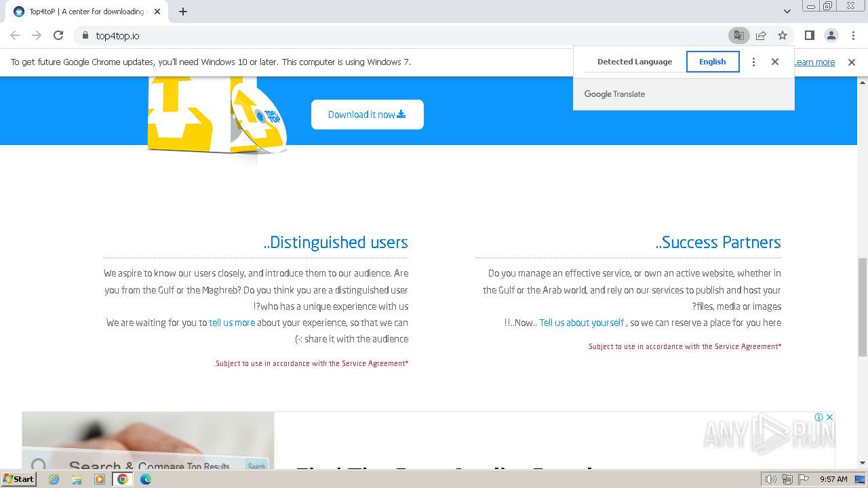The height and width of the screenshot is (488, 868).
Task: Click the page vertical scrollbar thumb
Action: tap(863, 306)
